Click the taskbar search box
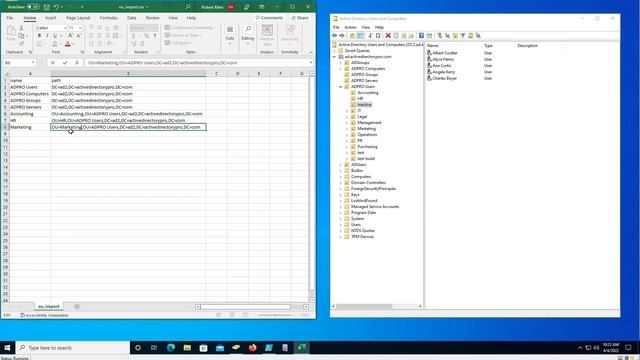The width and height of the screenshot is (640, 360). point(73,348)
